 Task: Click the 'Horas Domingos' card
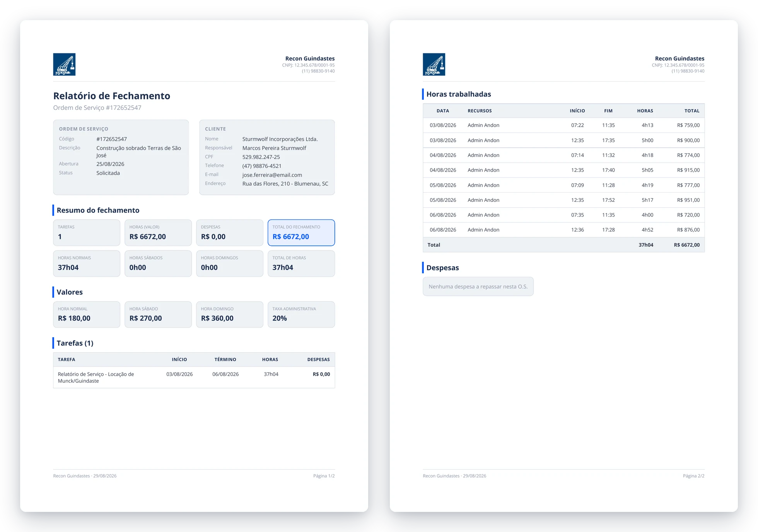point(230,264)
